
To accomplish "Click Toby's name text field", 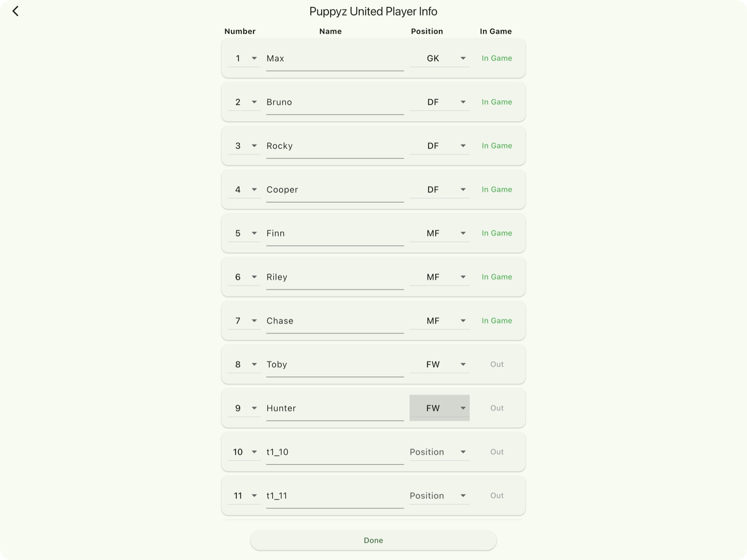I will click(x=334, y=364).
